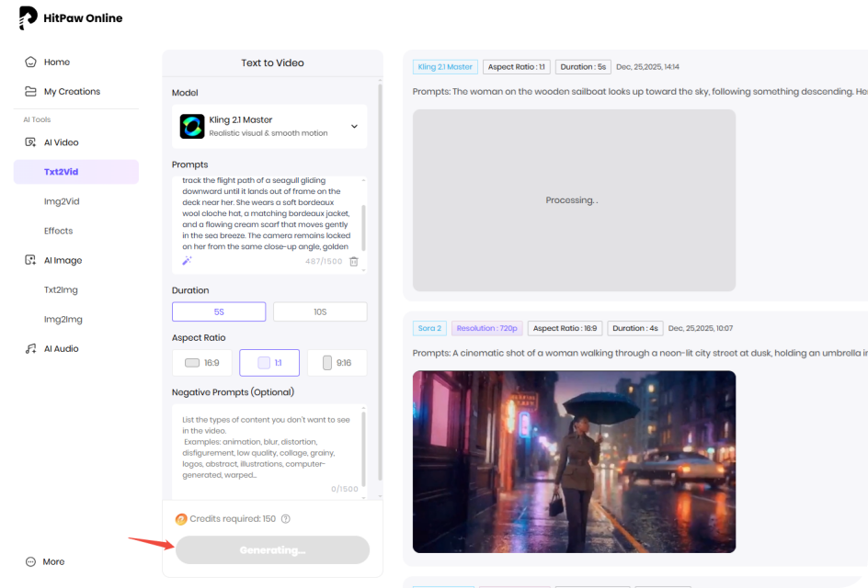Click the AI Video sidebar icon
Image resolution: width=868 pixels, height=588 pixels.
point(30,142)
